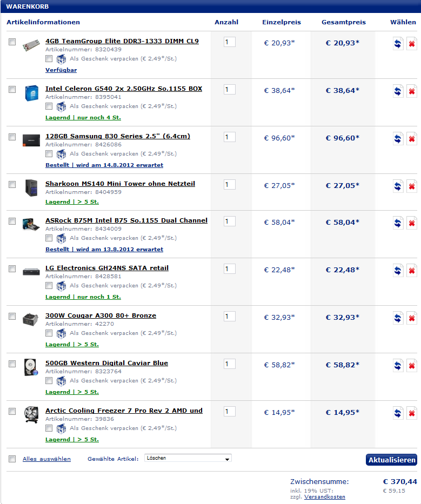Select checkbox for Sharkoon MS140 Mini Tower
This screenshot has height=504, width=421.
coord(12,185)
